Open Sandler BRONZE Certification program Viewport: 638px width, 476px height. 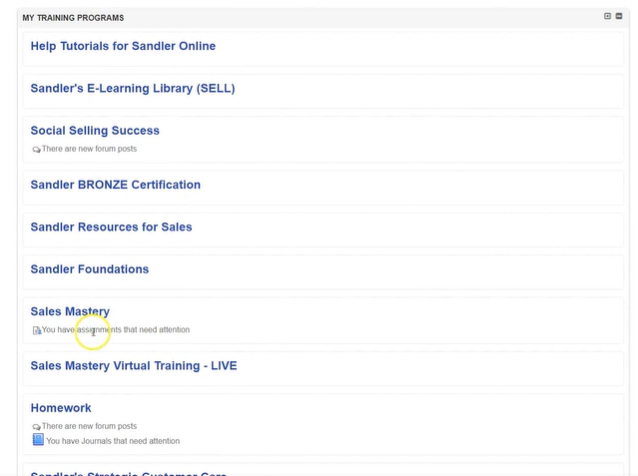click(x=116, y=185)
